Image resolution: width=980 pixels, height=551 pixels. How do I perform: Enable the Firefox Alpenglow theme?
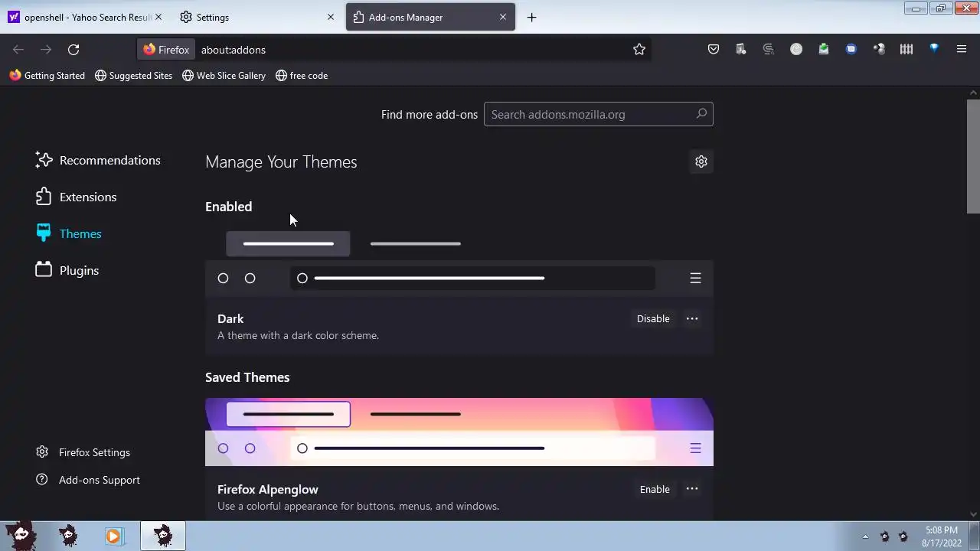(655, 489)
